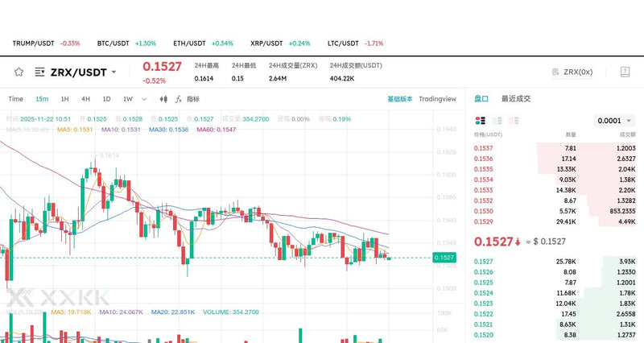This screenshot has width=644, height=343.
Task: Set chart interval to 1H
Action: point(64,99)
